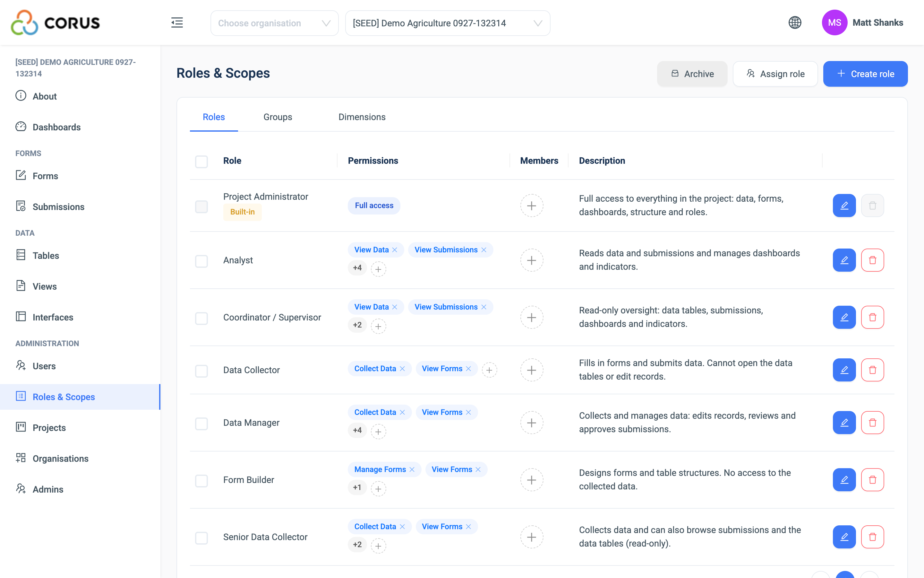Image resolution: width=924 pixels, height=578 pixels.
Task: Edit the Senior Data Collector role
Action: coord(844,537)
